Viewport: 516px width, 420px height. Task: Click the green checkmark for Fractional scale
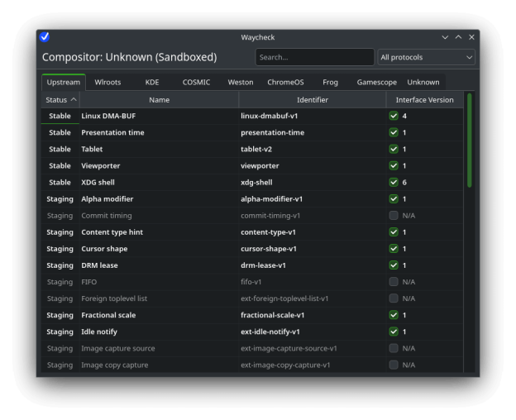click(394, 315)
